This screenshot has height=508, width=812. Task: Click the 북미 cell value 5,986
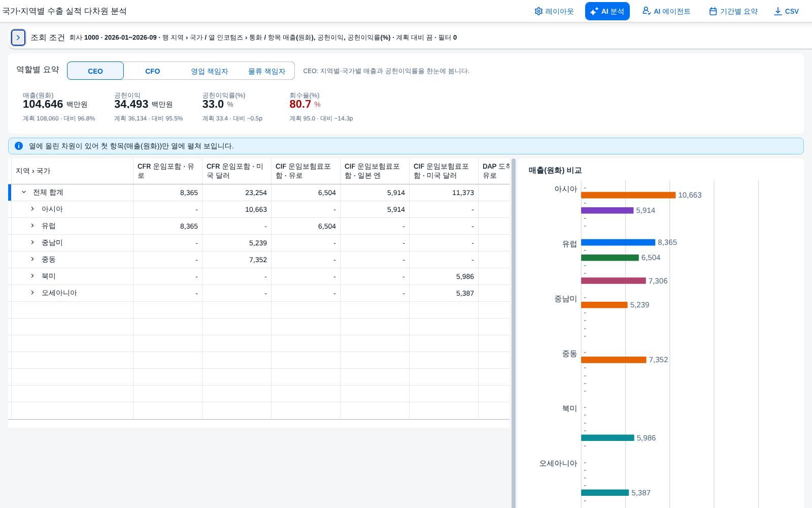click(x=465, y=276)
